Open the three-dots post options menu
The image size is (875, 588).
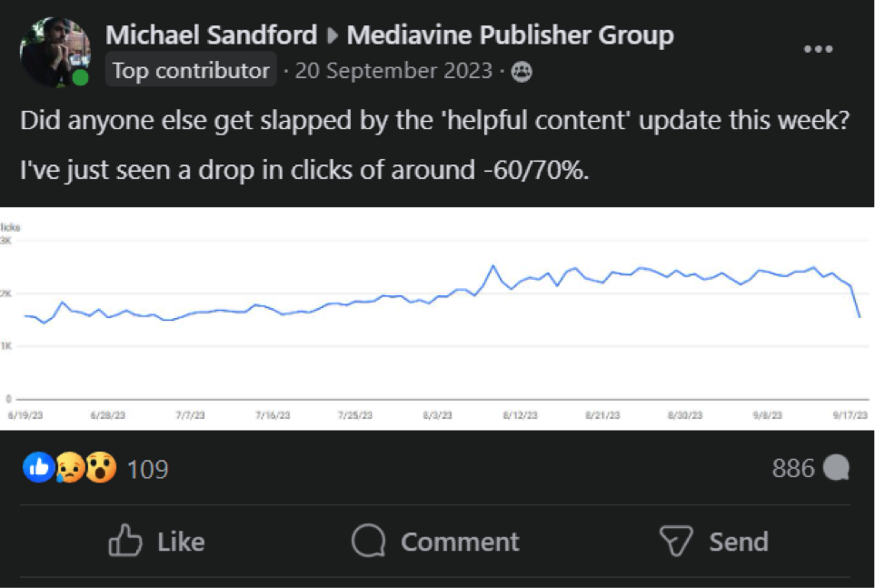coord(818,49)
